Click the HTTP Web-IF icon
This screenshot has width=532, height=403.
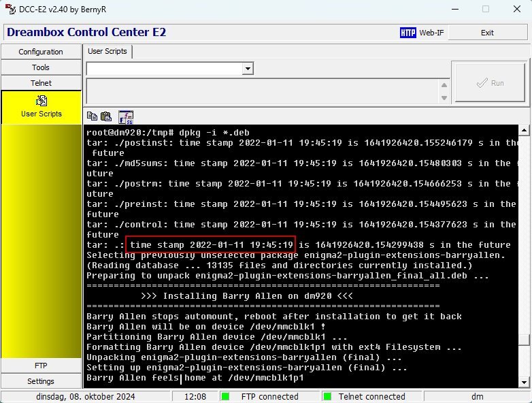coord(408,33)
